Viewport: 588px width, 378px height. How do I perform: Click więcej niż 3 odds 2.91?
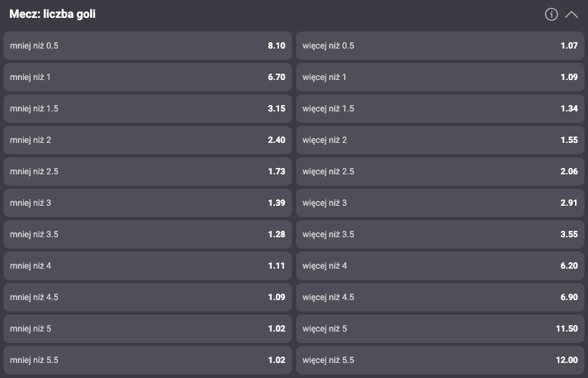pos(440,203)
